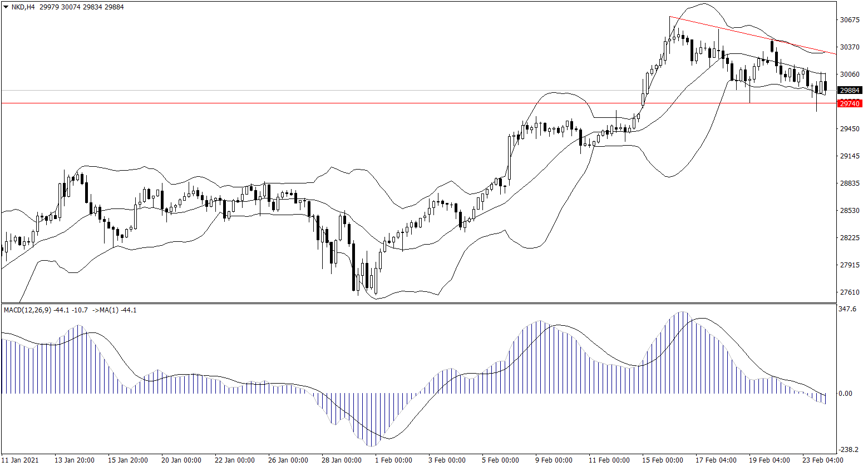Click the 9 Feb 00:00 date label

point(554,460)
